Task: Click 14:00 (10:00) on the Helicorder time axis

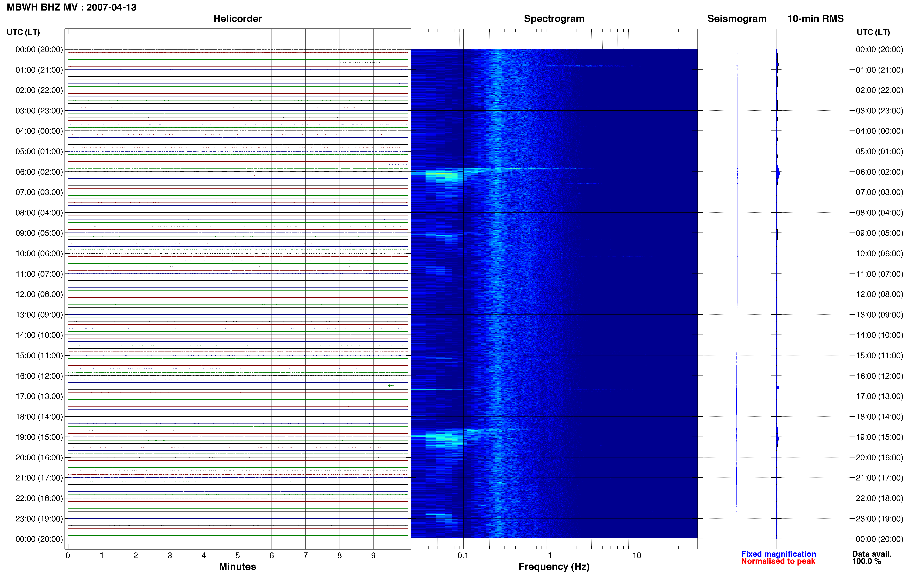Action: [39, 335]
